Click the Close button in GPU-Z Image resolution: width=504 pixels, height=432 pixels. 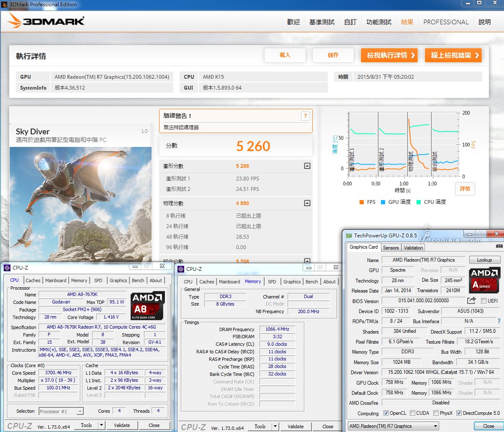point(489,426)
